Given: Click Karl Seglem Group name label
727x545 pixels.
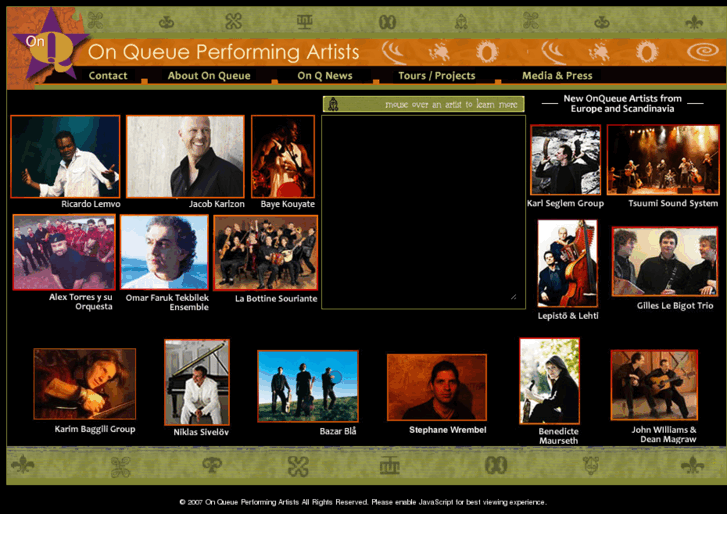Looking at the screenshot, I should [565, 203].
